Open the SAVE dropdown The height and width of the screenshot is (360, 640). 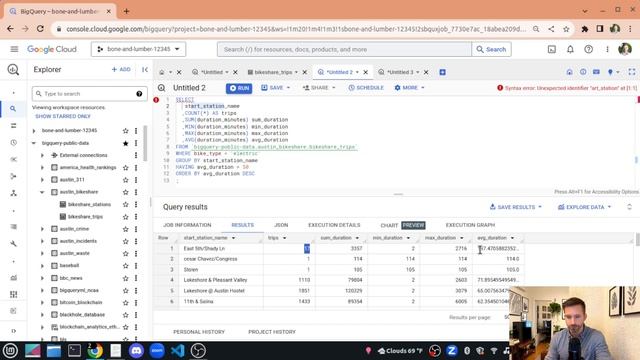pyautogui.click(x=276, y=88)
